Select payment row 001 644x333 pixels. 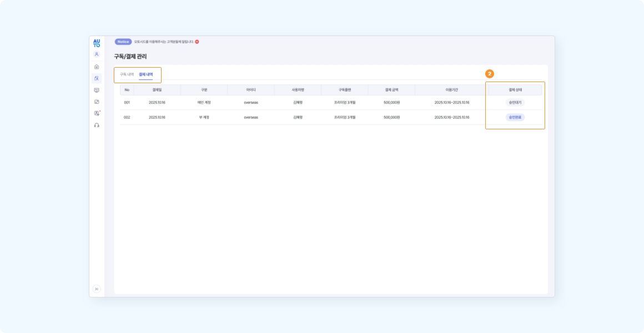127,103
